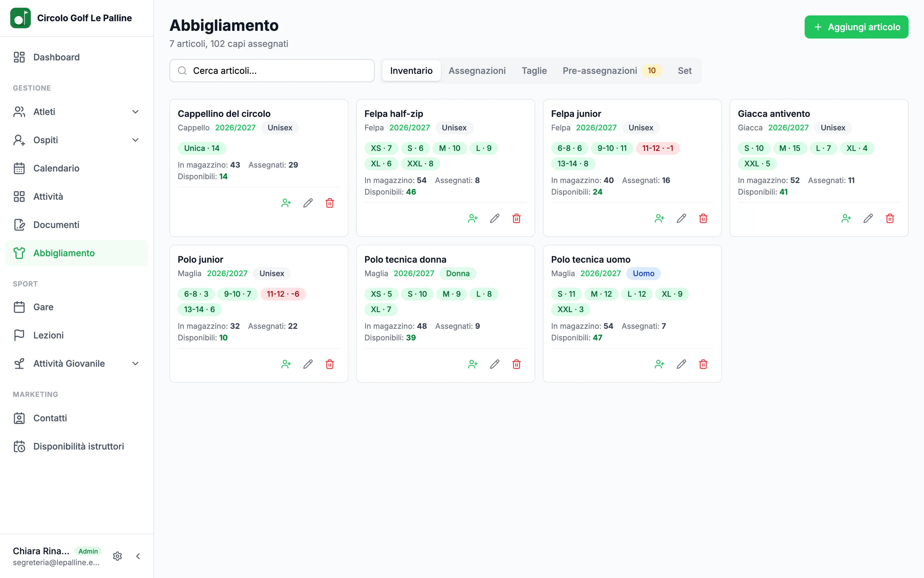Go to Dashboard in the sidebar
The image size is (924, 578).
point(77,57)
